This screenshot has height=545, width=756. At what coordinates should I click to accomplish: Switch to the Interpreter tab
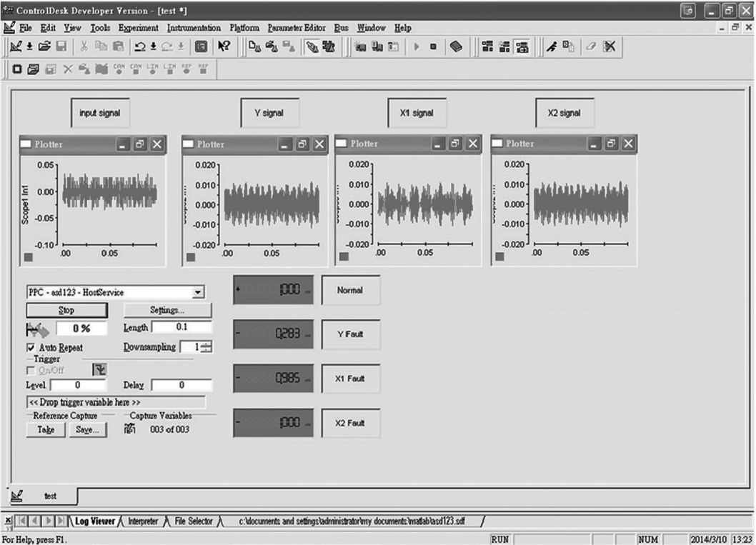pyautogui.click(x=143, y=521)
